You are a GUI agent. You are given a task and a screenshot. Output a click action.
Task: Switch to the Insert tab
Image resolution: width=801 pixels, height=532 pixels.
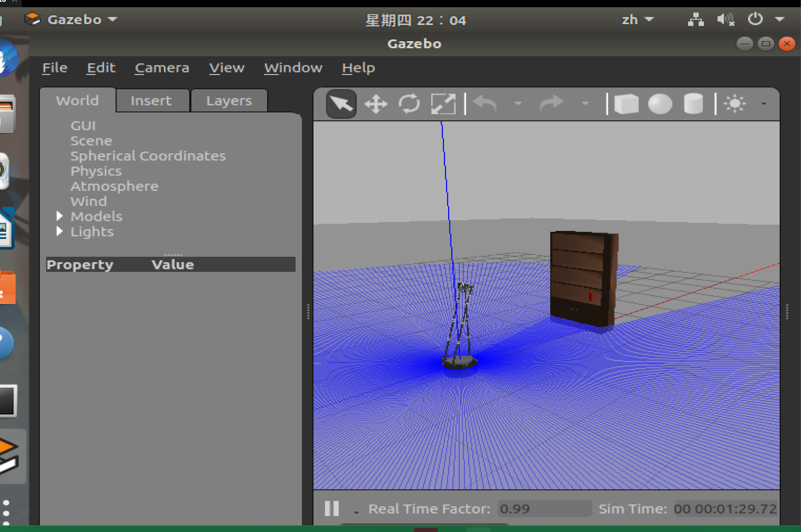pos(151,101)
